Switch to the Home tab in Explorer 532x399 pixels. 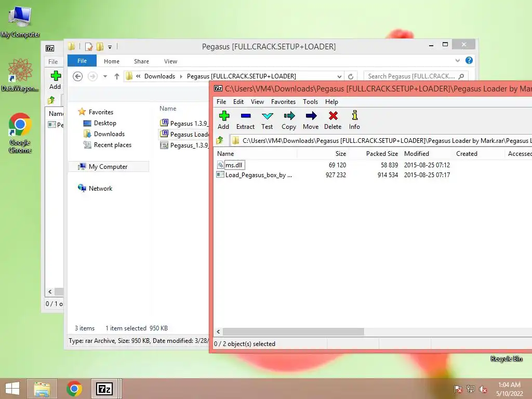coord(112,61)
